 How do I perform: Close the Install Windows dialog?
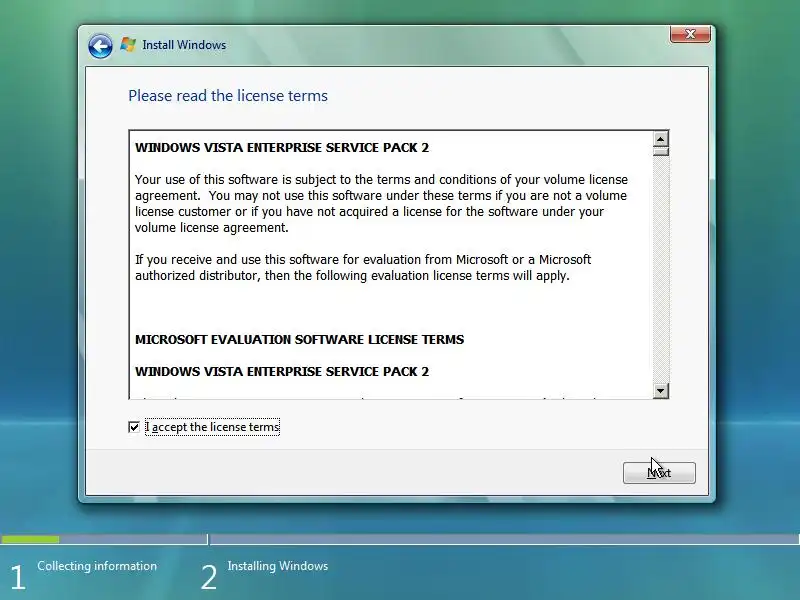click(x=690, y=34)
